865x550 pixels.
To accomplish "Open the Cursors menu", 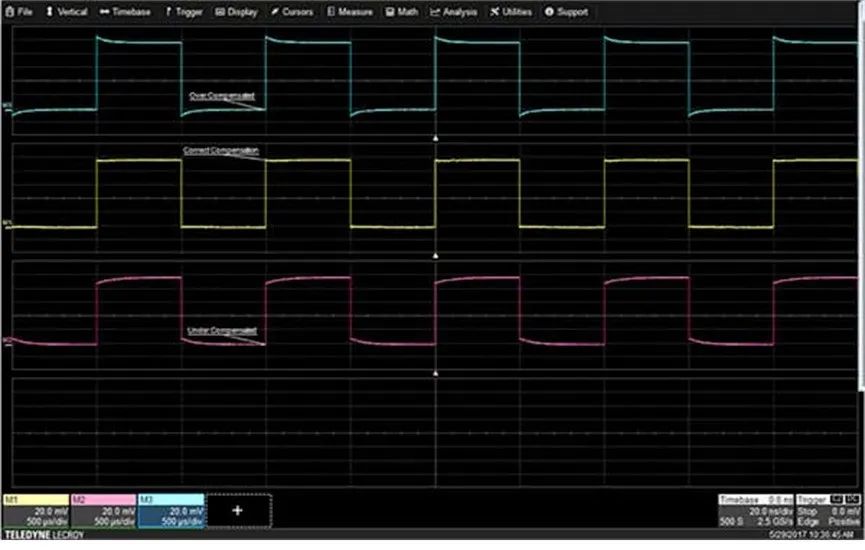I will coord(292,12).
